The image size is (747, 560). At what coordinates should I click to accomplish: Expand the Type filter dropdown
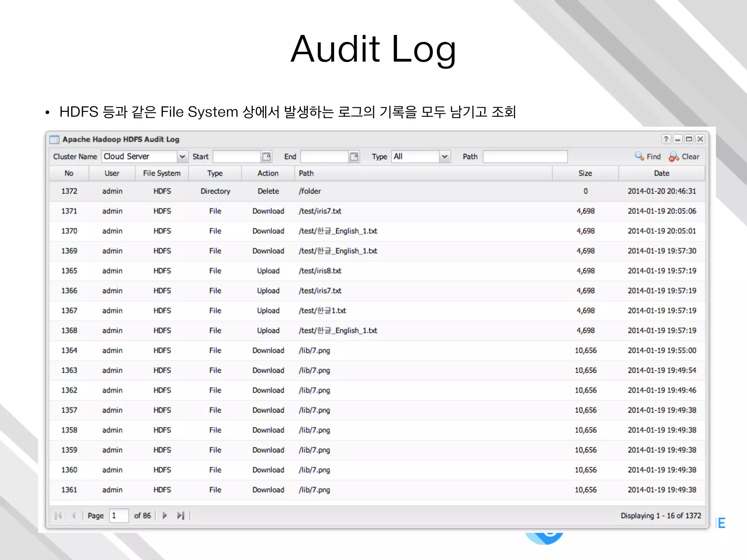[444, 156]
